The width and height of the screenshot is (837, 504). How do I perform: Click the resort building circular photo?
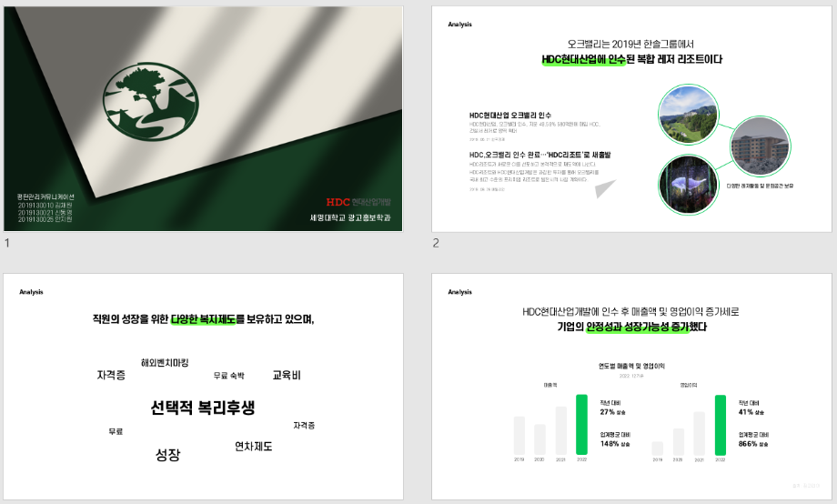pyautogui.click(x=760, y=146)
